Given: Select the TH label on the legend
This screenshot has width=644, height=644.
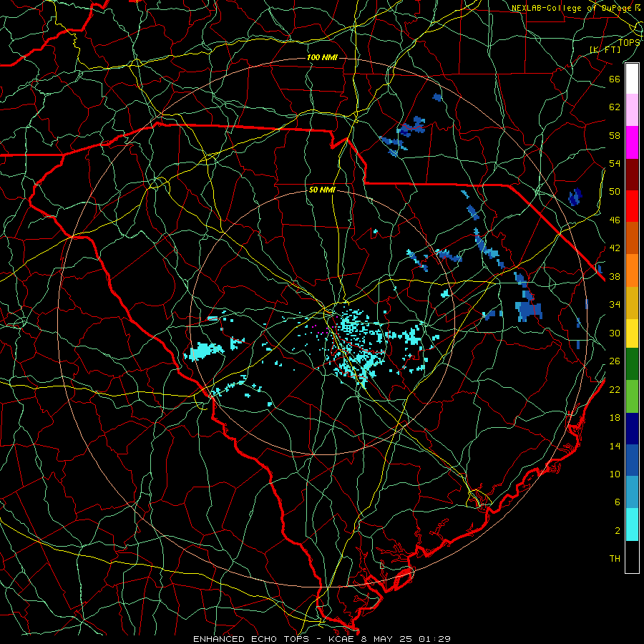Looking at the screenshot, I should pyautogui.click(x=615, y=559).
